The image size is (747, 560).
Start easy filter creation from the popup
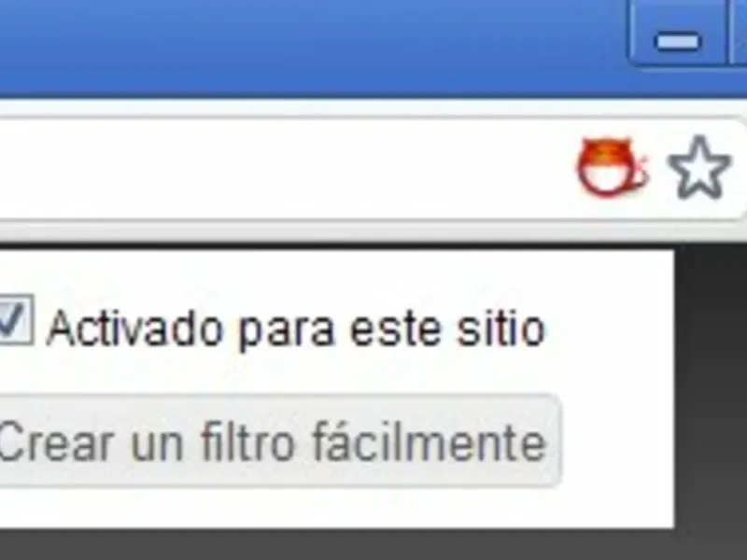[x=280, y=441]
